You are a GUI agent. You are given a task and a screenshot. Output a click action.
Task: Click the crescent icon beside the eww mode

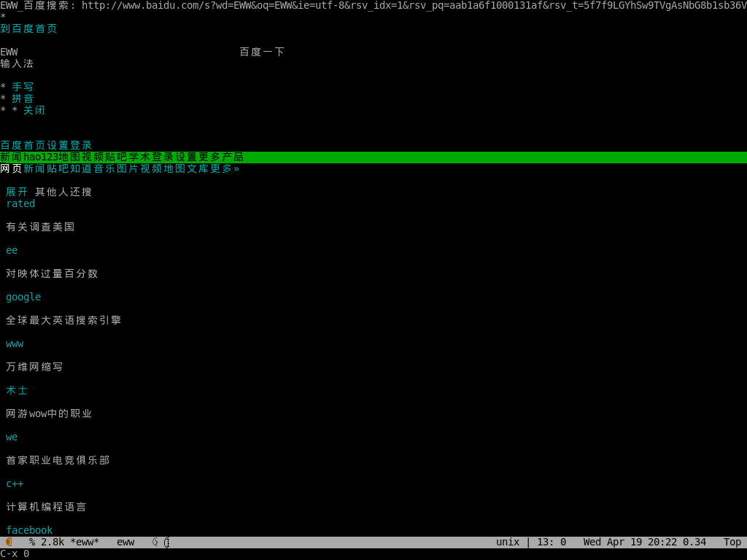pos(155,542)
